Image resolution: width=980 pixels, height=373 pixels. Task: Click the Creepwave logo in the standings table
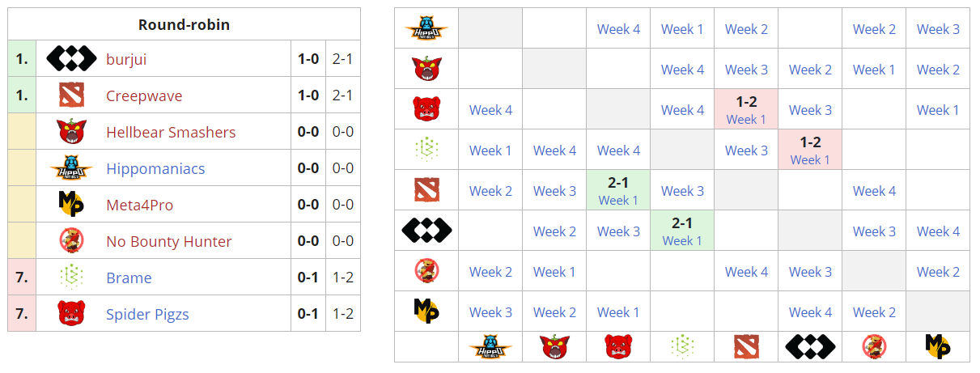tap(71, 95)
